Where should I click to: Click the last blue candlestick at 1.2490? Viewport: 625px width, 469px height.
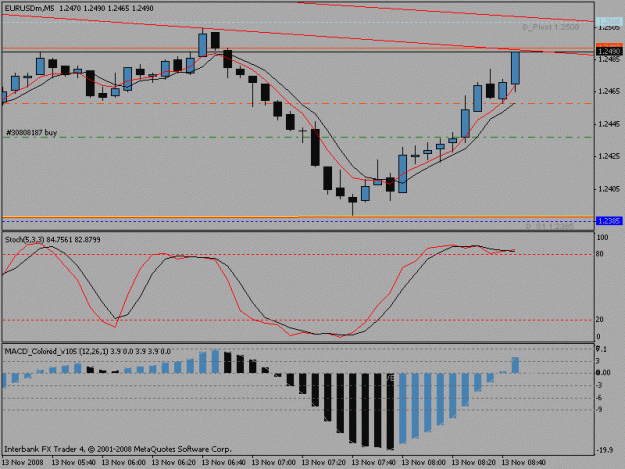pyautogui.click(x=515, y=68)
